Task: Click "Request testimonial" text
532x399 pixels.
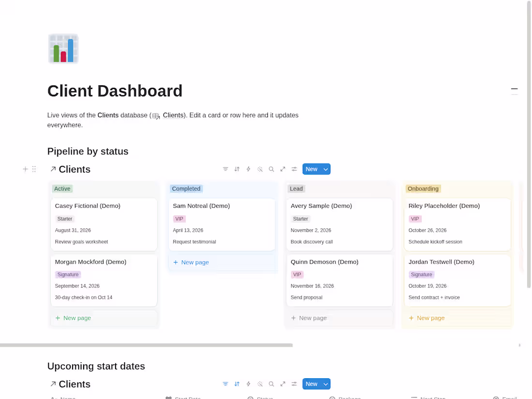Action: click(x=194, y=241)
